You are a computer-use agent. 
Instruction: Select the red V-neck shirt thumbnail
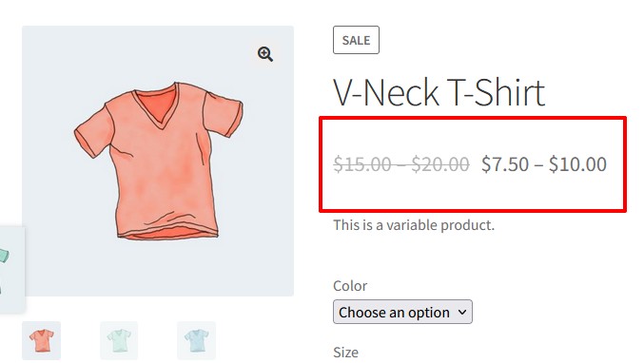42,340
